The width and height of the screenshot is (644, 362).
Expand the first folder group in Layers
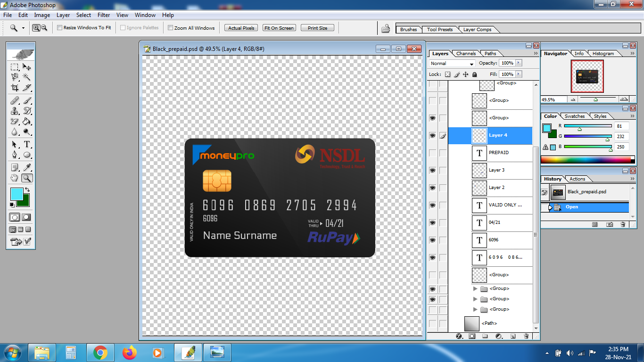pos(476,288)
